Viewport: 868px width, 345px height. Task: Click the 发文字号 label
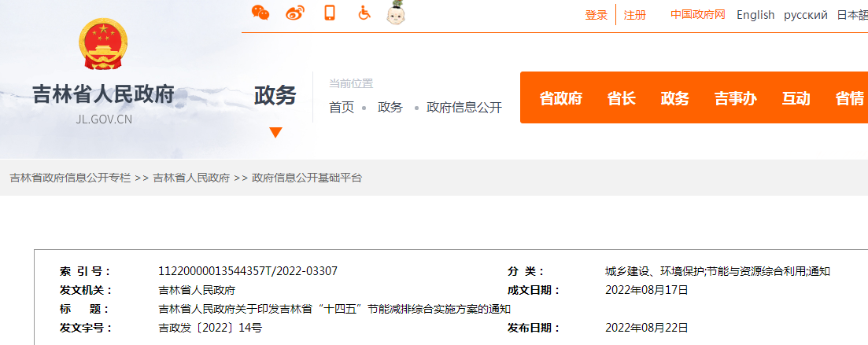click(x=87, y=328)
